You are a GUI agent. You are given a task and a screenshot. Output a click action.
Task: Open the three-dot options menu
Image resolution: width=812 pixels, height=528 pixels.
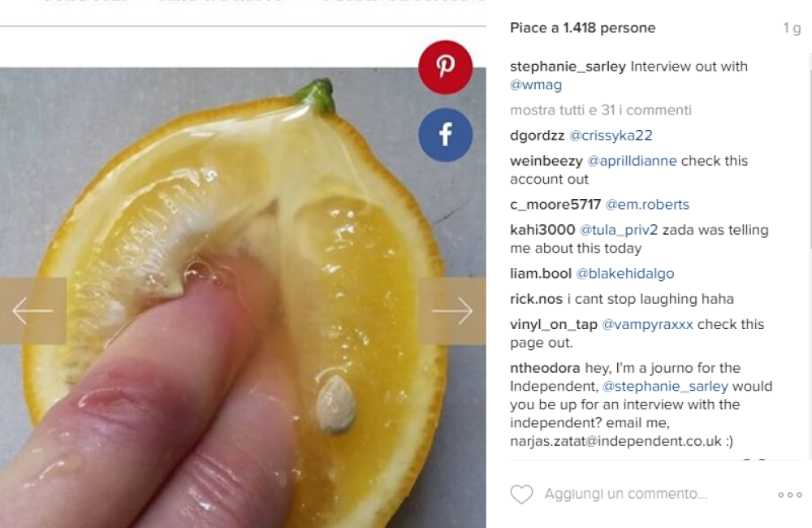[790, 495]
